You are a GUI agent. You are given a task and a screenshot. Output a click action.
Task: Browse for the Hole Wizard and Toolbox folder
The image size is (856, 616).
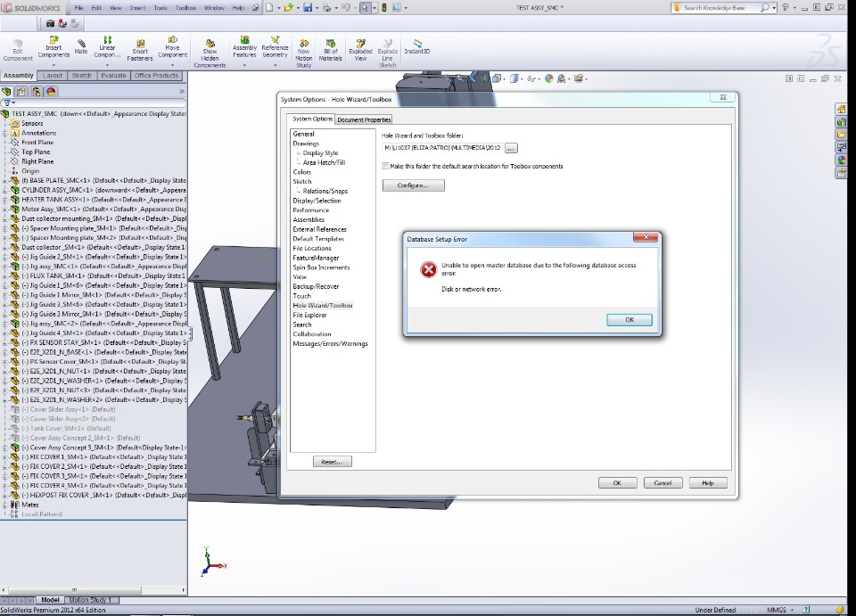point(510,148)
